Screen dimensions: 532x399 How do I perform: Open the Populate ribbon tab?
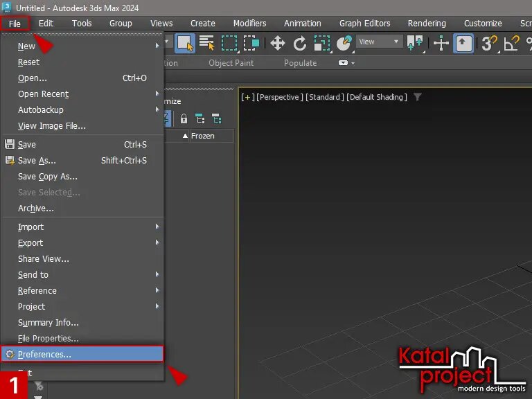[300, 63]
